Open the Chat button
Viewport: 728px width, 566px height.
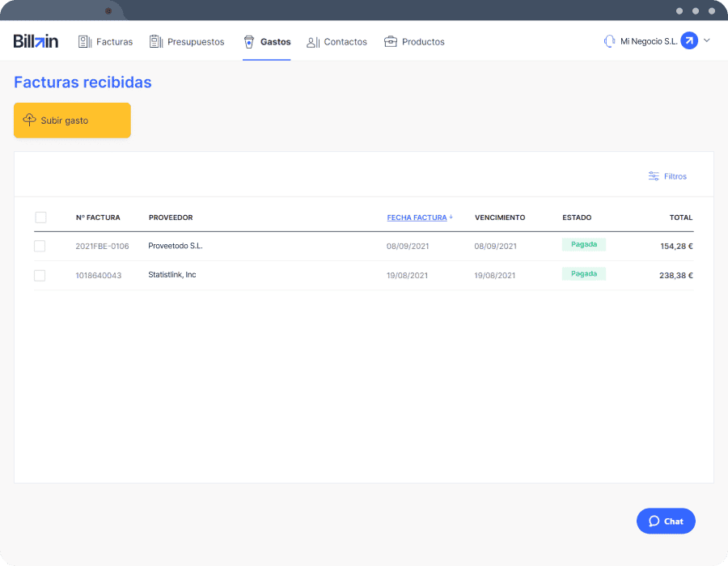coord(666,521)
